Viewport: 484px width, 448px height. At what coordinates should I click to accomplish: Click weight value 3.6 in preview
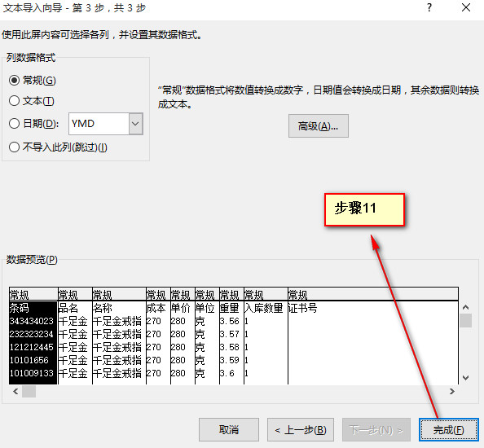click(227, 373)
